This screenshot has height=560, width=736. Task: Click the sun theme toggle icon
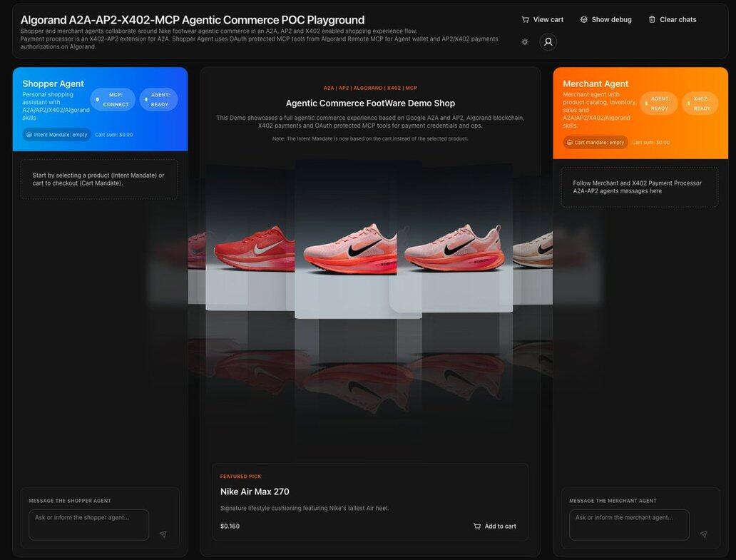tap(525, 42)
